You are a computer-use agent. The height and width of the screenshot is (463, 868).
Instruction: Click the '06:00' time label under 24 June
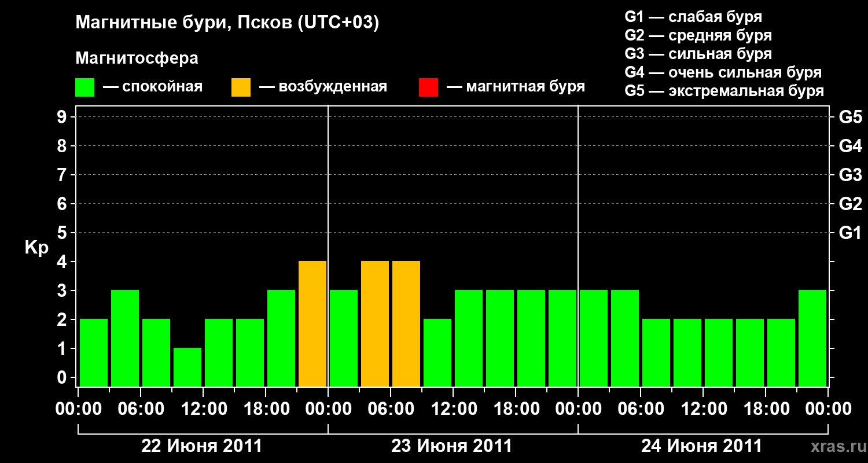[x=641, y=409]
